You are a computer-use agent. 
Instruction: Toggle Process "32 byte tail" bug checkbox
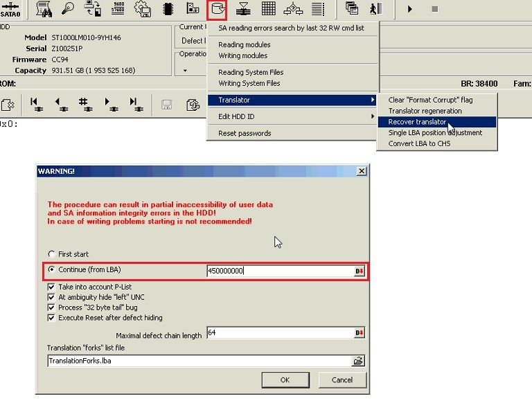pyautogui.click(x=51, y=307)
